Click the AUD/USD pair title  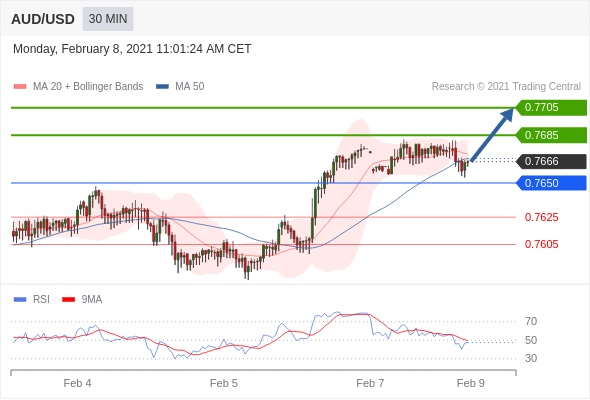(43, 19)
